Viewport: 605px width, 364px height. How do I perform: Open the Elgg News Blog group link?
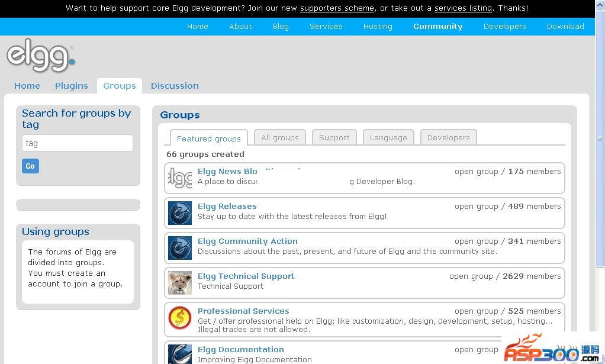click(227, 171)
